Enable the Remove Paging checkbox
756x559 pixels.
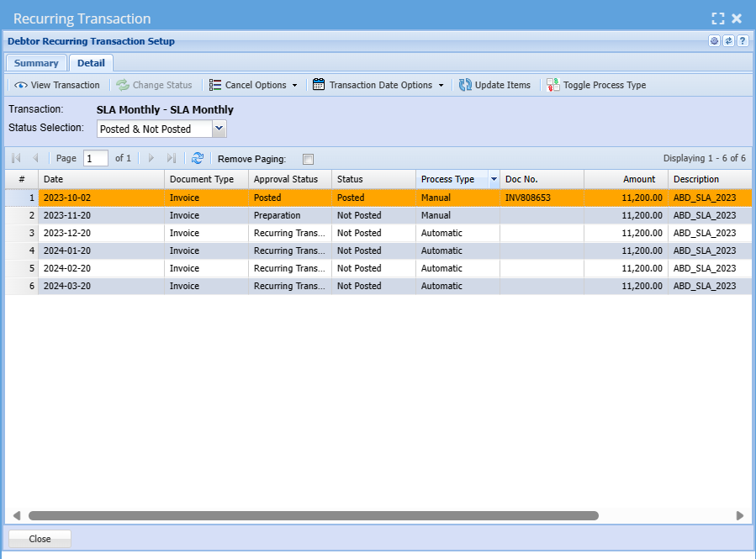308,159
